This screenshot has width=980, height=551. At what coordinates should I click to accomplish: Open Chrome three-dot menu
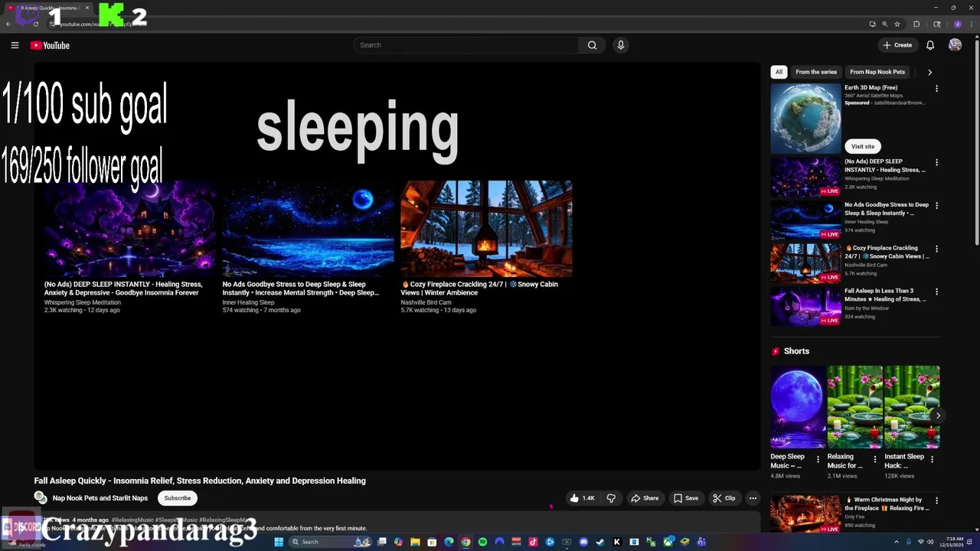point(972,24)
